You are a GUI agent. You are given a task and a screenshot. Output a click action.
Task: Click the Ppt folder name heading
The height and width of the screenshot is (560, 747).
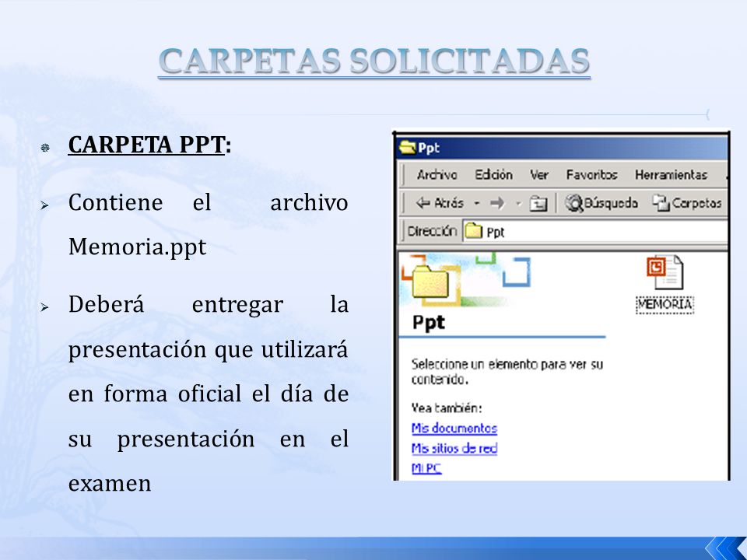coord(428,322)
